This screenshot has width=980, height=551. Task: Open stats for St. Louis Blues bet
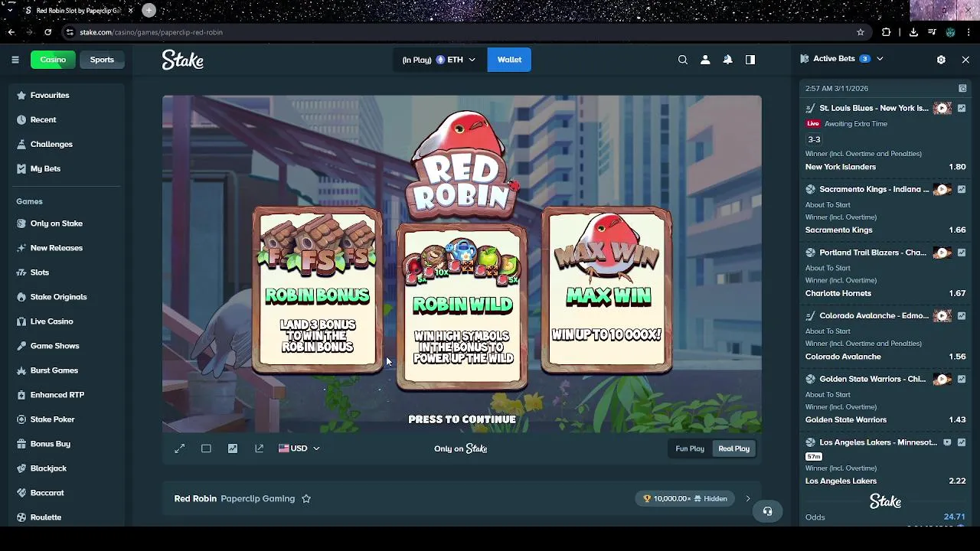tap(962, 108)
